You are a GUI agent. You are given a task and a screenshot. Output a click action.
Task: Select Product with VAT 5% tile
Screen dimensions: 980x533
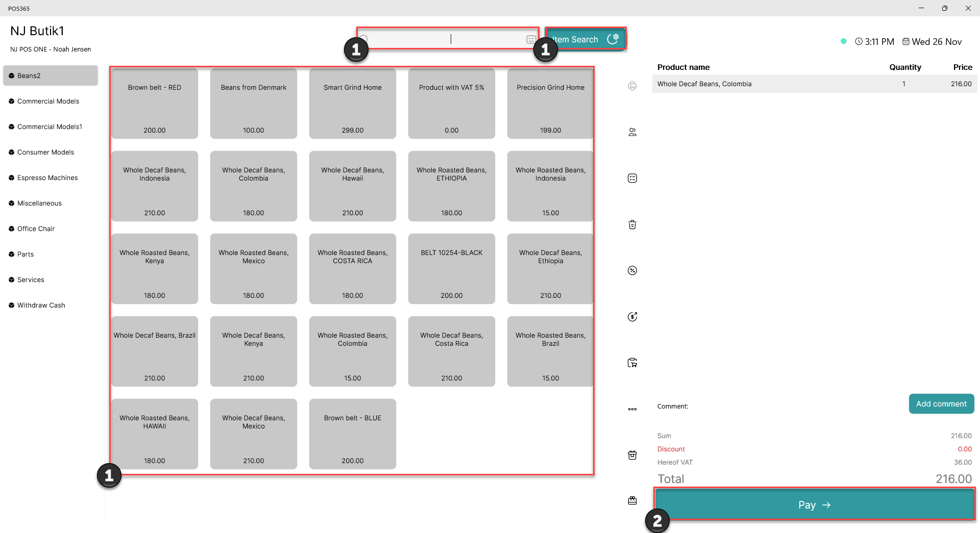(452, 104)
